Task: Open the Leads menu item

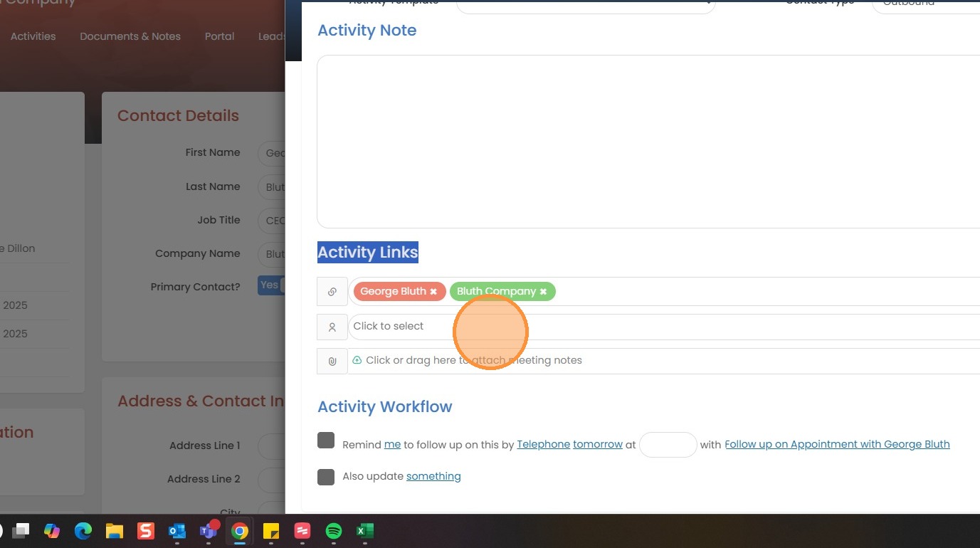Action: pos(271,36)
